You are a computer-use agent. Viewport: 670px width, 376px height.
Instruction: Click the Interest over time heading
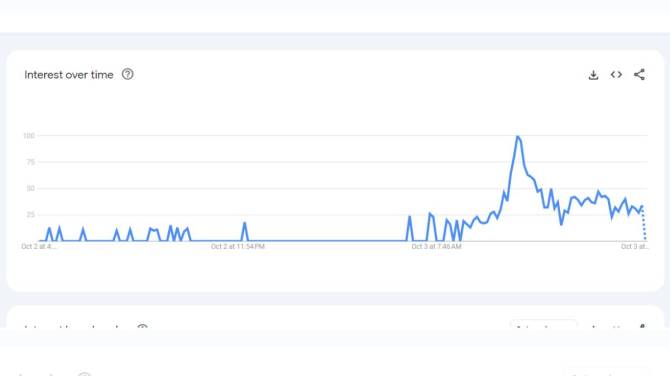(69, 75)
